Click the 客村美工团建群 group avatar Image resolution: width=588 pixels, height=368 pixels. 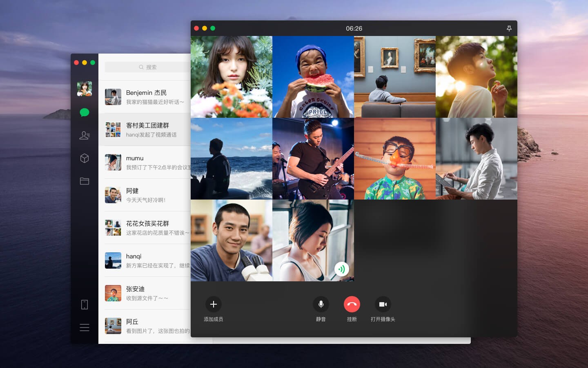(x=113, y=130)
